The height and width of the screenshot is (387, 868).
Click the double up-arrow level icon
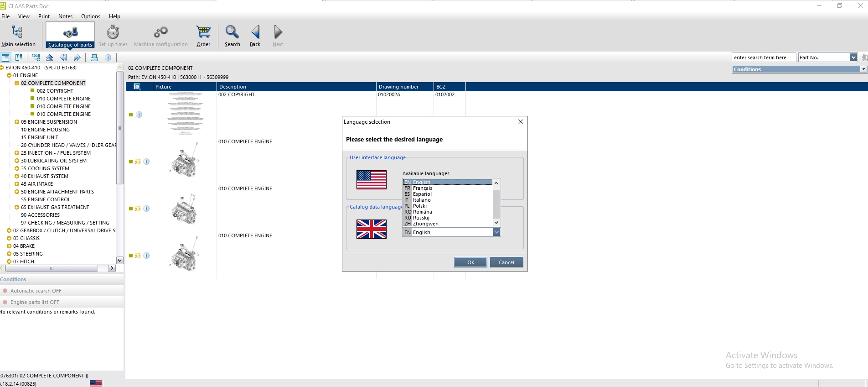point(50,58)
